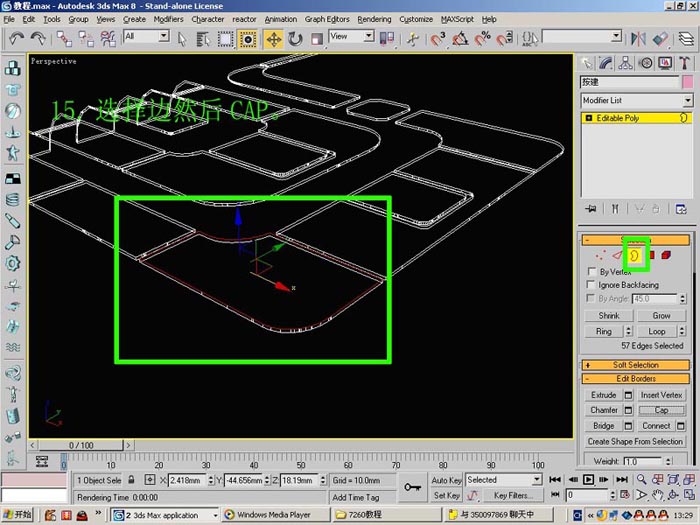The height and width of the screenshot is (525, 700).
Task: Click the Undo arrow icon
Action: [x=16, y=39]
